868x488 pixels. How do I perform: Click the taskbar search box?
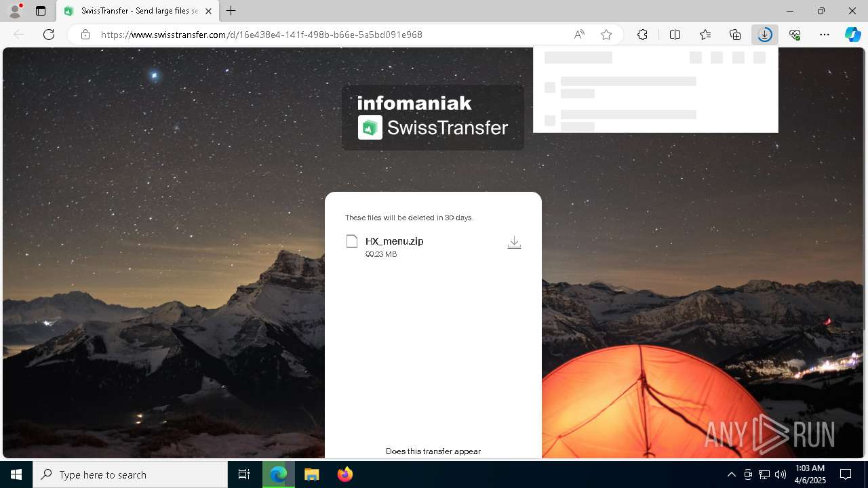[130, 474]
